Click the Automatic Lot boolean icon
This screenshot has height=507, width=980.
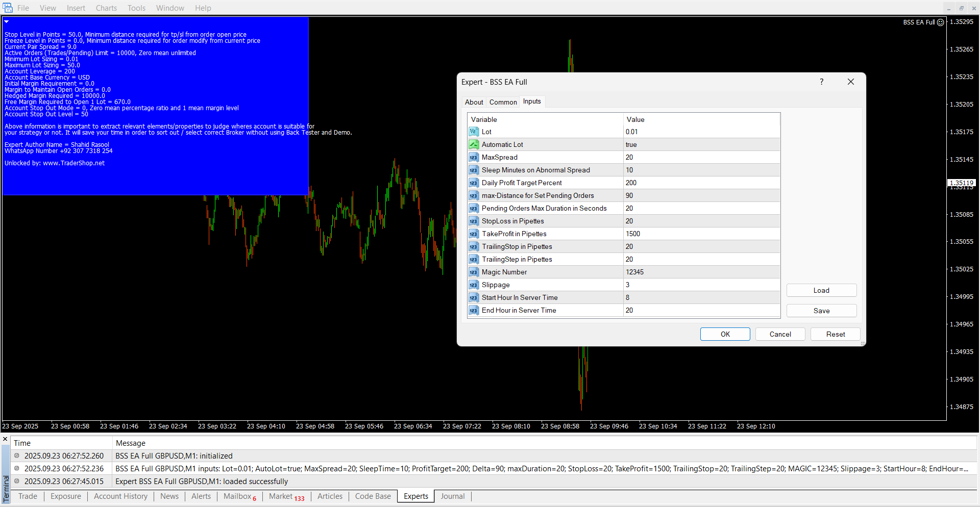point(473,144)
